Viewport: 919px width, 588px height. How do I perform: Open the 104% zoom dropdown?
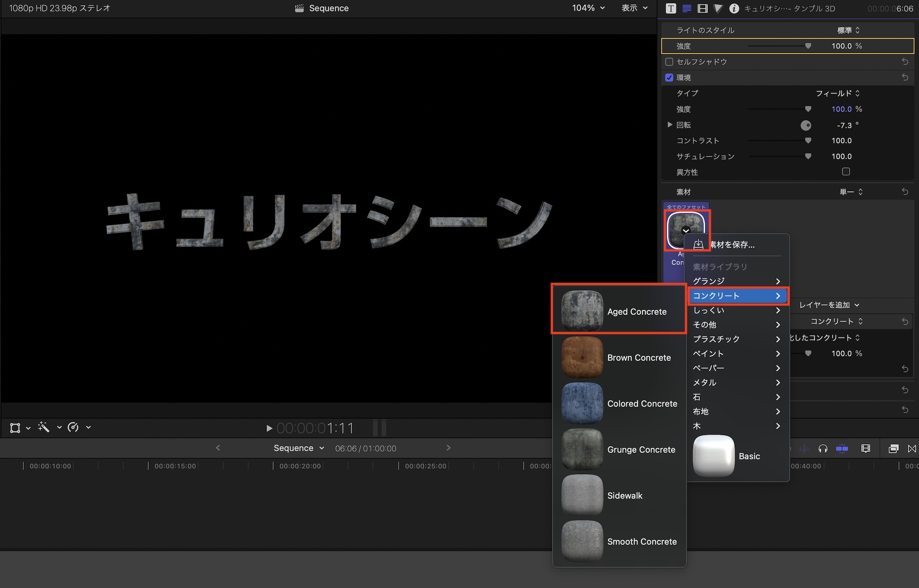coord(588,8)
